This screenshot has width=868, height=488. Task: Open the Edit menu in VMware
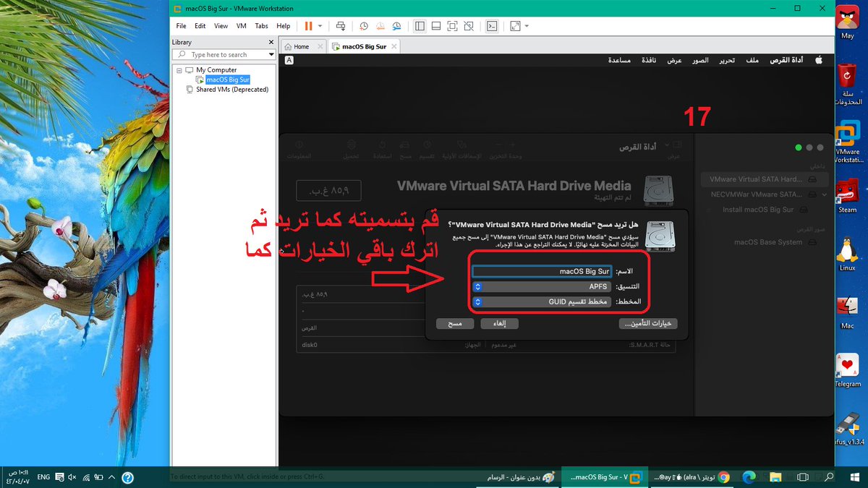200,26
